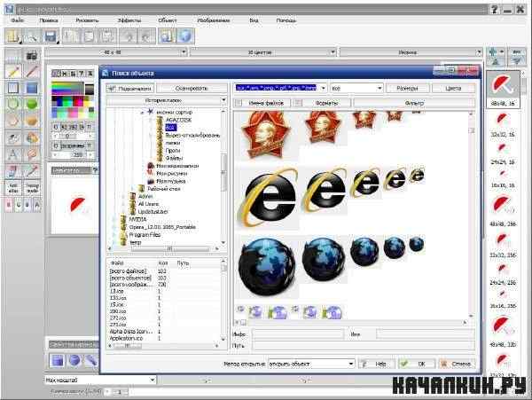Select the yellow Pencil tool
The height and width of the screenshot is (400, 532).
(13, 72)
